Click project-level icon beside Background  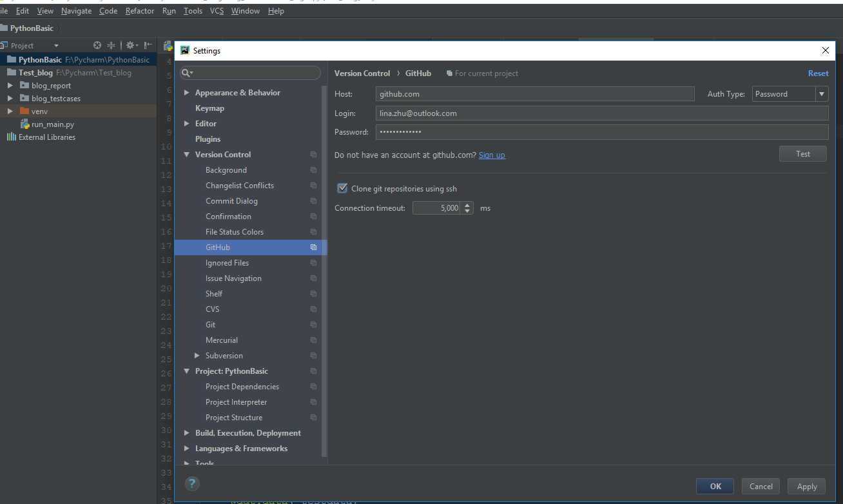pos(313,170)
